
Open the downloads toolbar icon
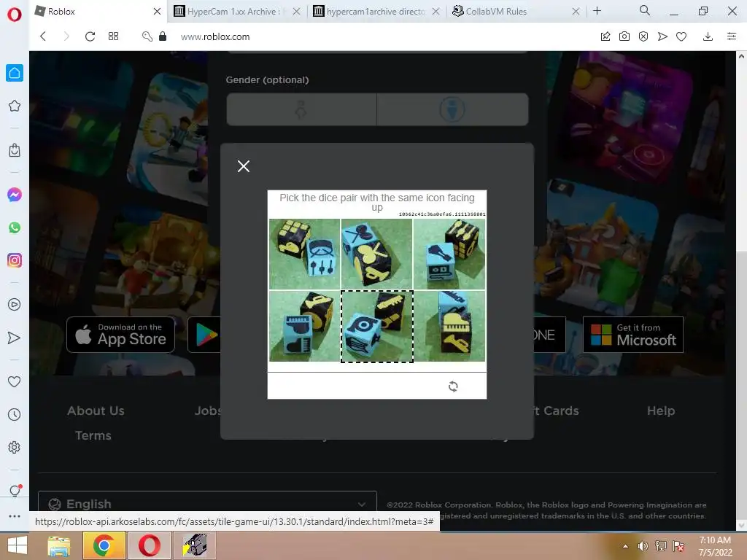[708, 36]
